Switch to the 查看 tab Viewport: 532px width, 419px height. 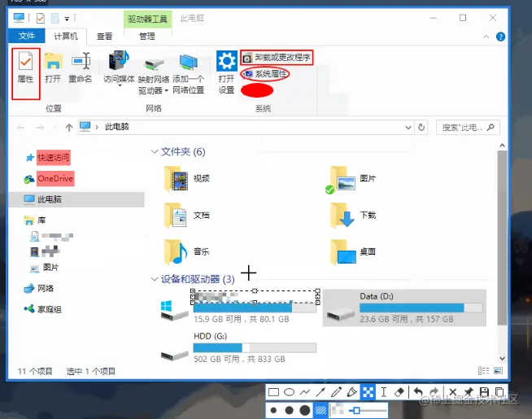pos(104,37)
